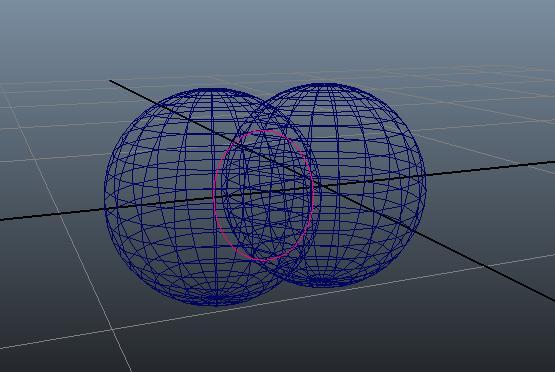Select the right wireframe sphere's outer right edge

[424, 184]
